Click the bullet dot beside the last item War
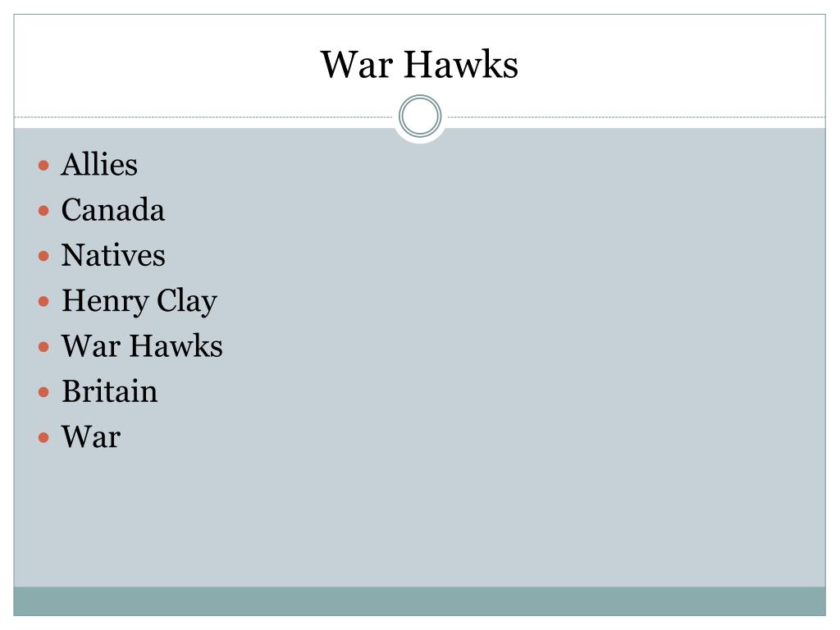Screen dimensions: 840x630 [44, 438]
